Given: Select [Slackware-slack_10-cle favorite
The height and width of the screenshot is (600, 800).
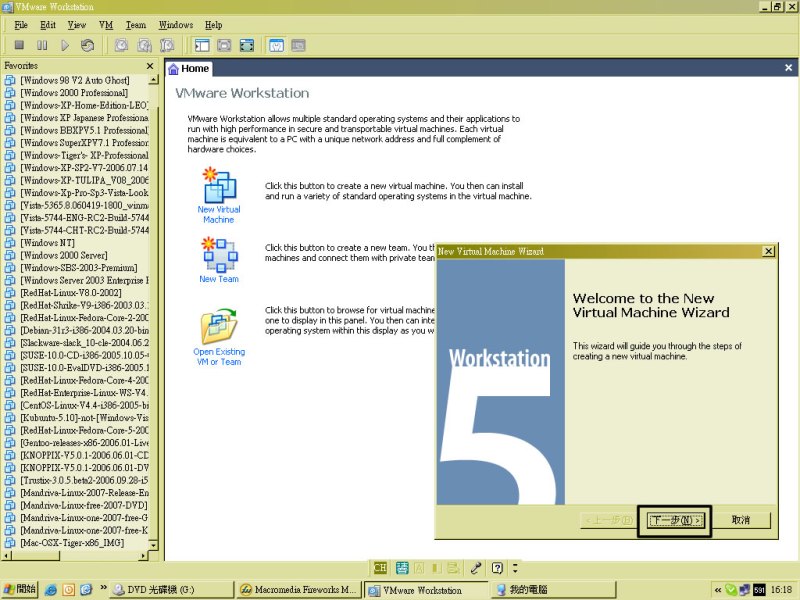Looking at the screenshot, I should coord(85,343).
